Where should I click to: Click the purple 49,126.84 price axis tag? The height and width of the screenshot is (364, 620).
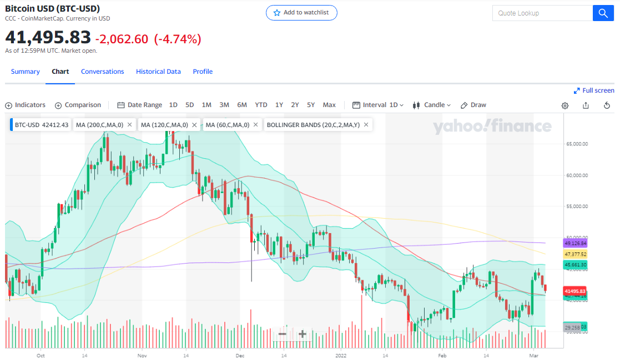[x=576, y=244]
